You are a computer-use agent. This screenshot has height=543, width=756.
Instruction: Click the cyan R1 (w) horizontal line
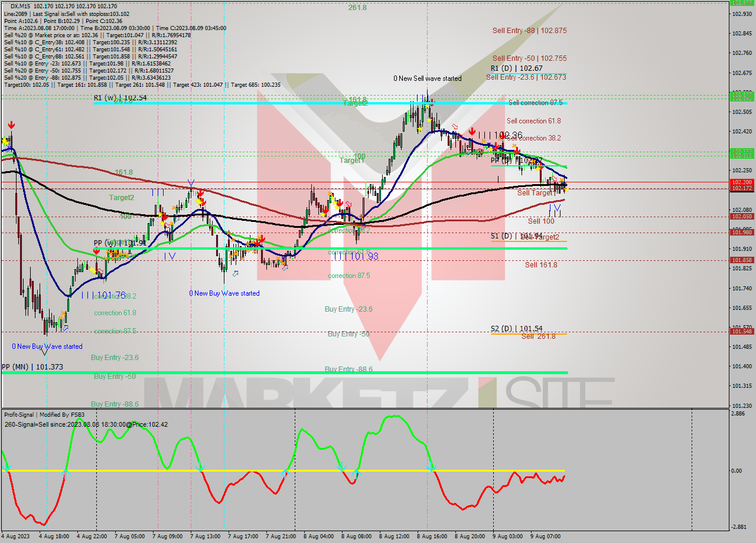330,103
